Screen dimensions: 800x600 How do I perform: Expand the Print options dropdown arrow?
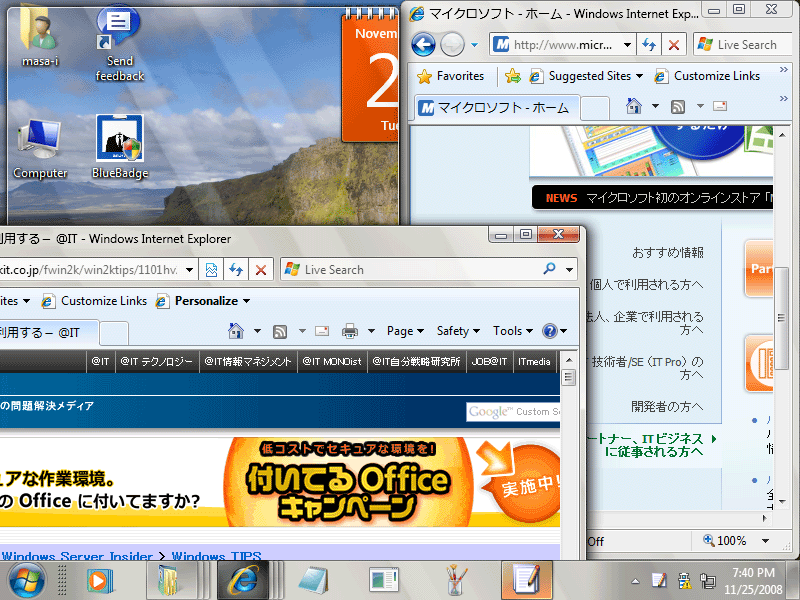pos(371,331)
